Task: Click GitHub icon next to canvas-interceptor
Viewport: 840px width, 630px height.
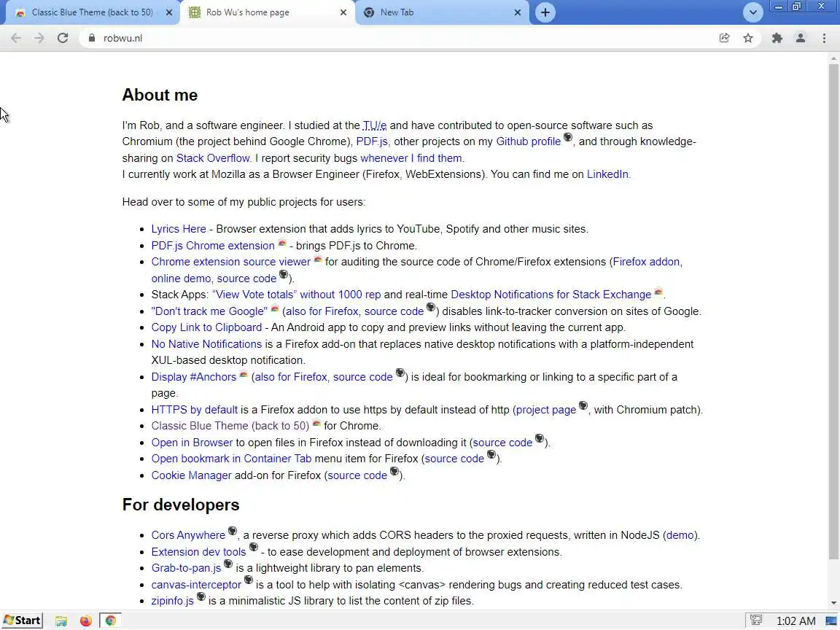Action: click(x=249, y=580)
